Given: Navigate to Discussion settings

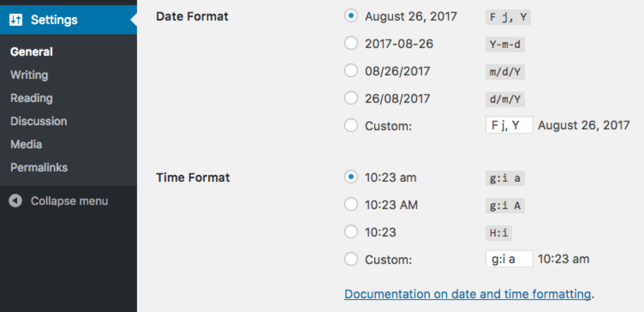Looking at the screenshot, I should tap(39, 121).
